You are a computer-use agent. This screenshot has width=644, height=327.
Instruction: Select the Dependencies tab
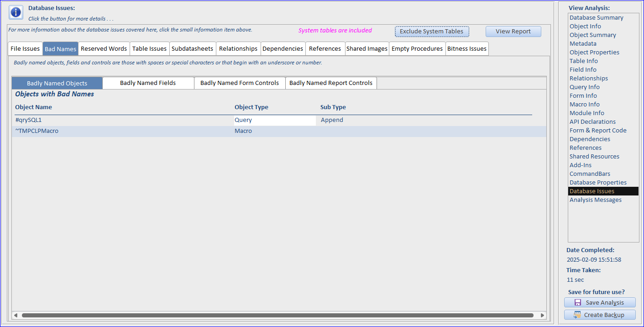283,49
